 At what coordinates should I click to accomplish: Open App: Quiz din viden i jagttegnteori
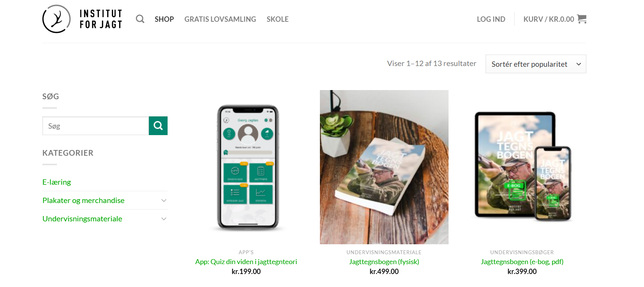coord(246,262)
